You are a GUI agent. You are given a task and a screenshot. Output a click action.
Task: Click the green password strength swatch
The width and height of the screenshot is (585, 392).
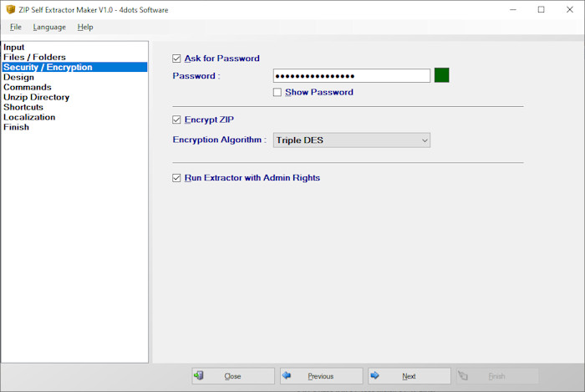coord(442,75)
